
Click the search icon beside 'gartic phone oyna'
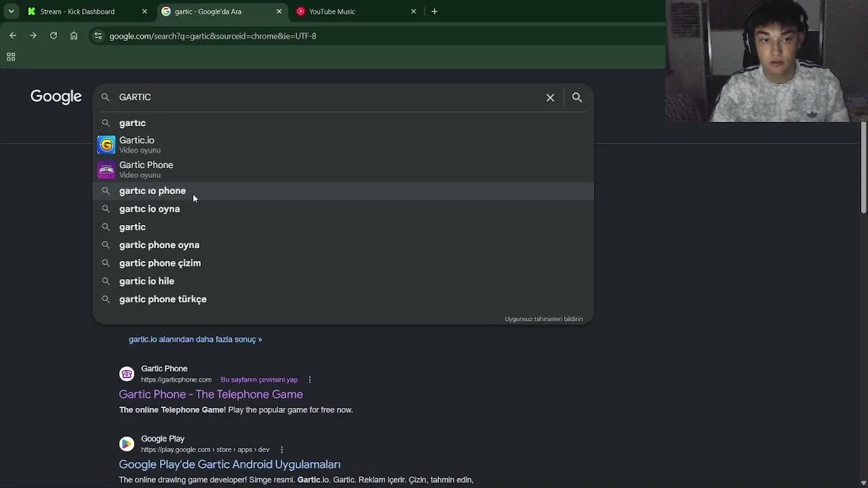[105, 245]
